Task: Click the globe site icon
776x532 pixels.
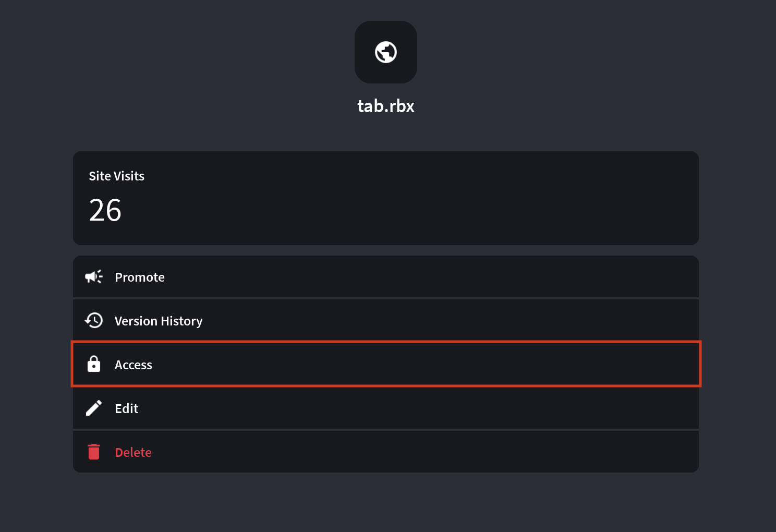Action: click(386, 52)
